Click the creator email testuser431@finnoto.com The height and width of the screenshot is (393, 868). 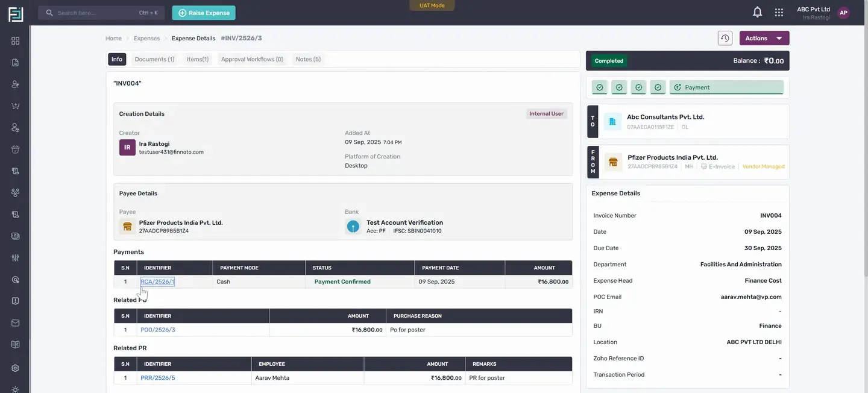tap(171, 152)
